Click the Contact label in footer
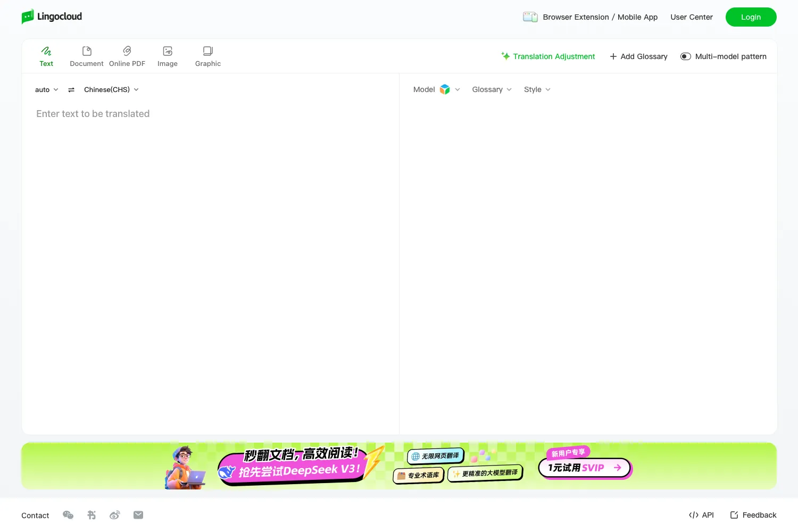The image size is (798, 532). click(35, 516)
